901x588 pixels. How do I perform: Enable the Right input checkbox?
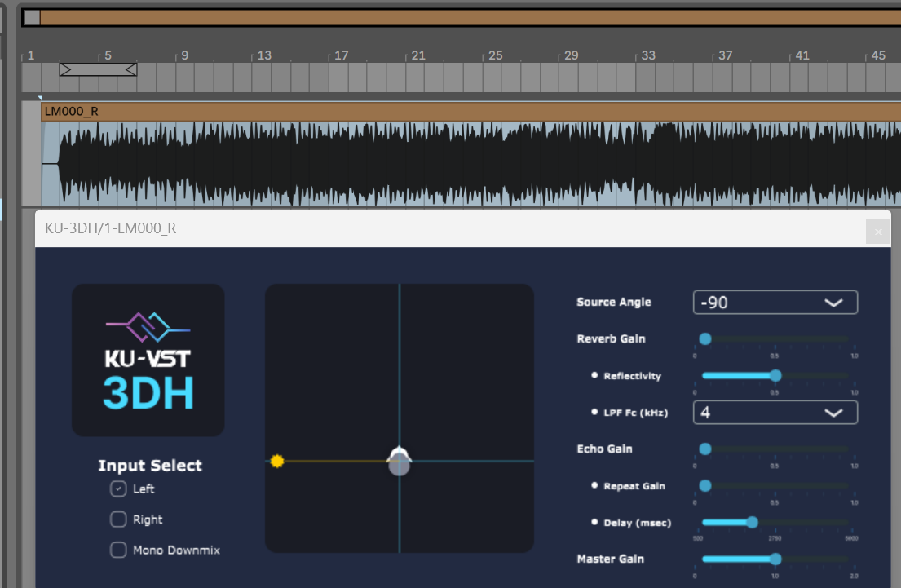point(118,519)
